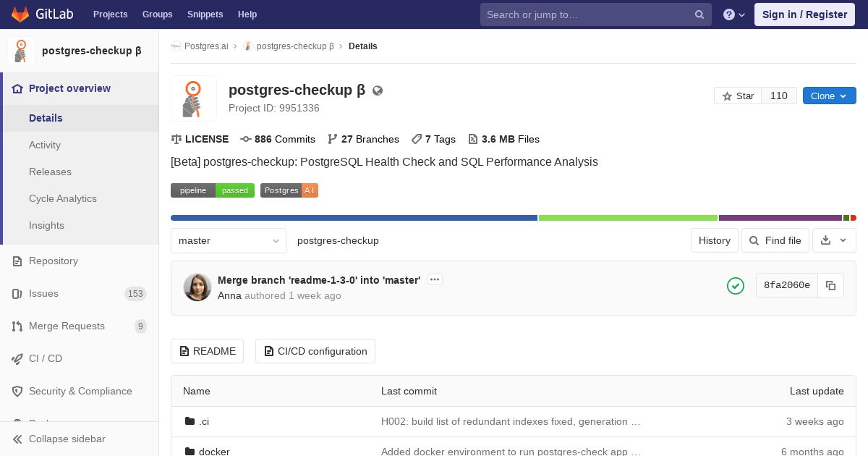This screenshot has width=868, height=456.
Task: Click the large project avatar image
Action: pyautogui.click(x=194, y=98)
